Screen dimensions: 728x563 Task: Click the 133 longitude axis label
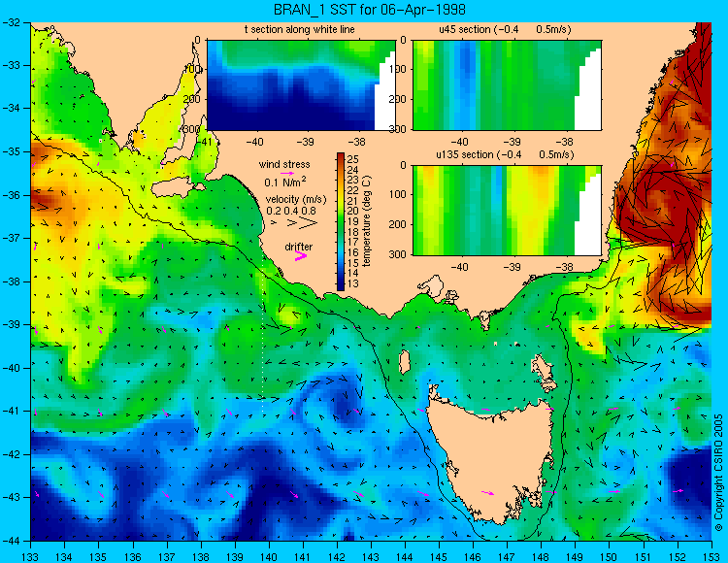pyautogui.click(x=30, y=556)
